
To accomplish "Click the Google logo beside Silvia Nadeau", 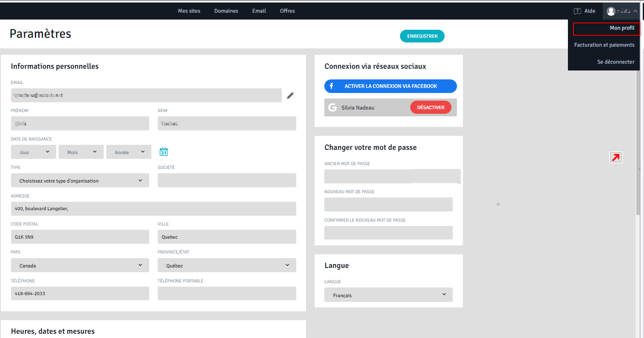I will point(332,107).
